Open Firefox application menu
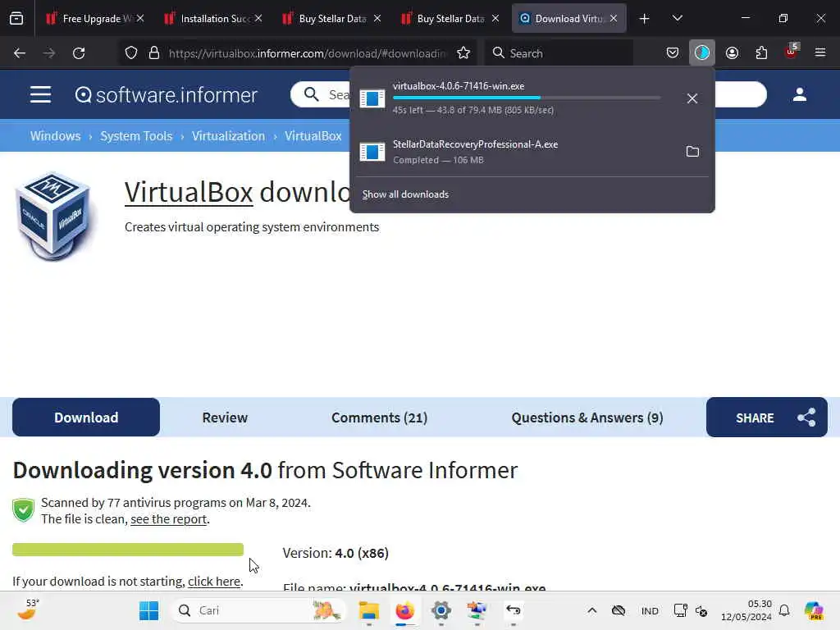 point(820,53)
